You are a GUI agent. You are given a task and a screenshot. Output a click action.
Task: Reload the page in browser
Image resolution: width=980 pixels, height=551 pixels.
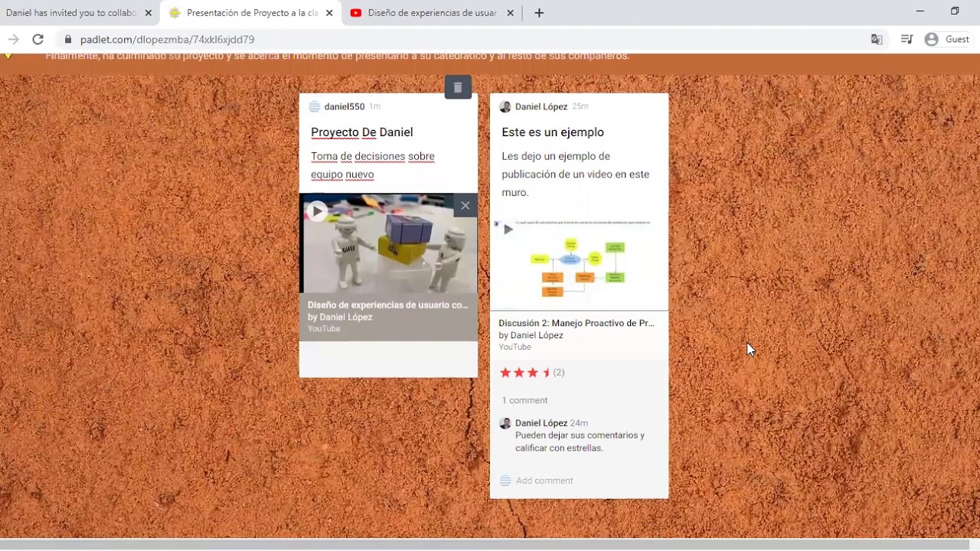pyautogui.click(x=38, y=39)
